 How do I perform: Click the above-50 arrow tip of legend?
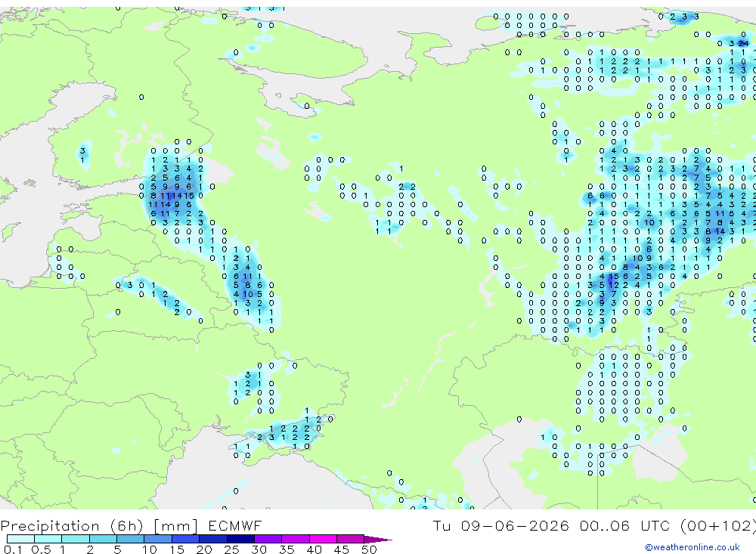378,540
